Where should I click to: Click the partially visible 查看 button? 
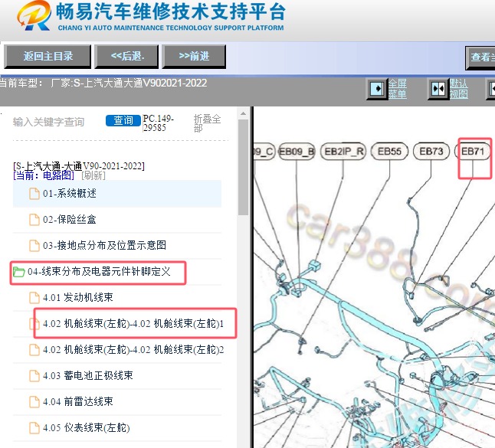point(480,57)
